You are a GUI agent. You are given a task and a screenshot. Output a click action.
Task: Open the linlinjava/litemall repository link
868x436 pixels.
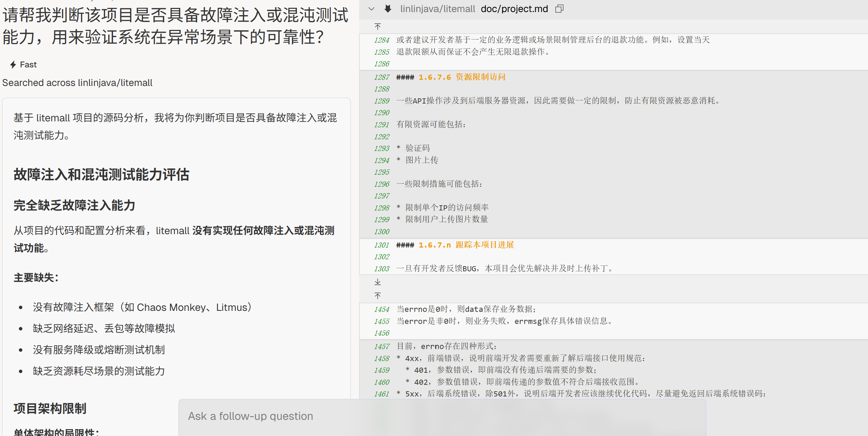pyautogui.click(x=437, y=9)
